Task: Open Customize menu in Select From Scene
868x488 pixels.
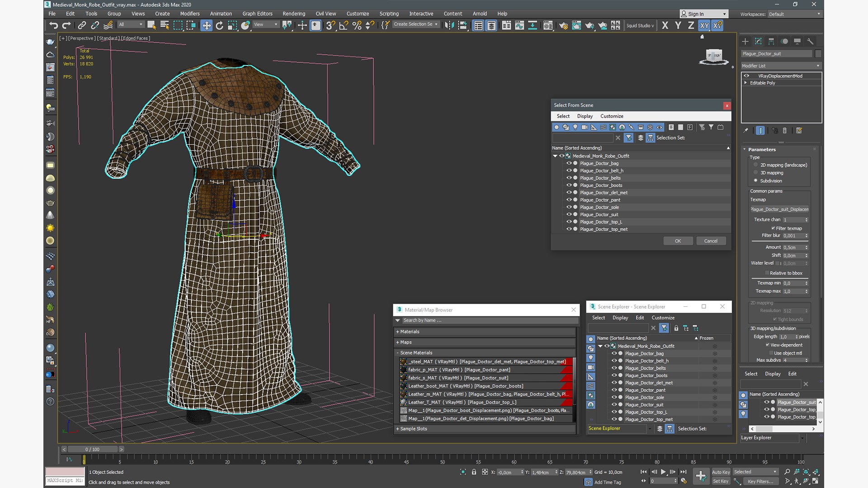Action: pos(612,116)
